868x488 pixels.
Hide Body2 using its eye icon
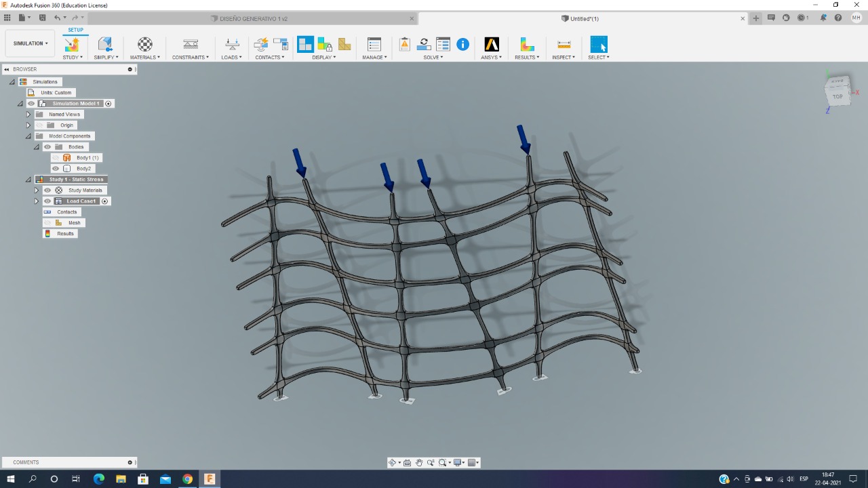(x=56, y=169)
